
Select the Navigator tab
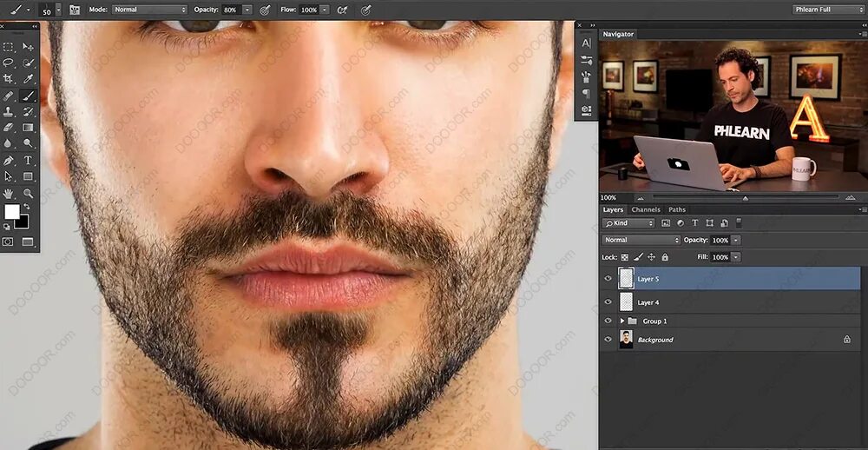[x=618, y=35]
